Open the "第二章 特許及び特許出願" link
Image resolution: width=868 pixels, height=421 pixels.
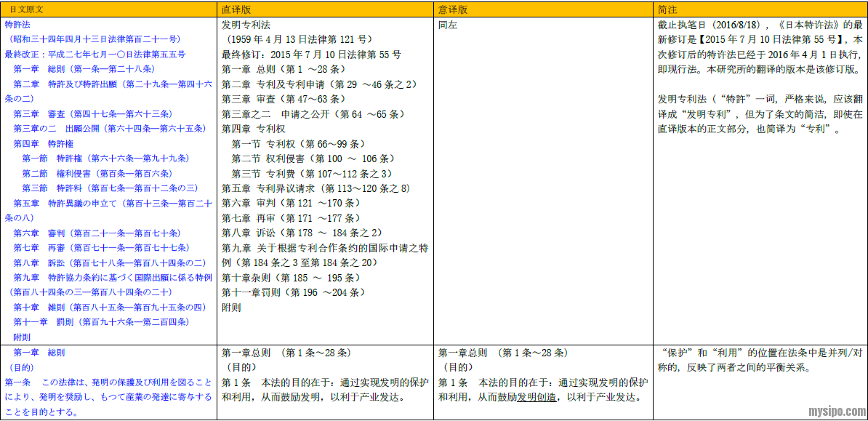coord(109,84)
